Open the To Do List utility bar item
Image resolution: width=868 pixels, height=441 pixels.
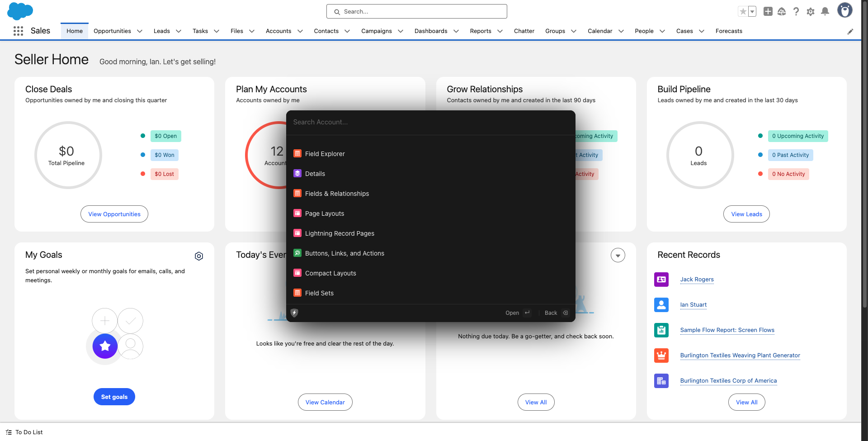[x=24, y=432]
